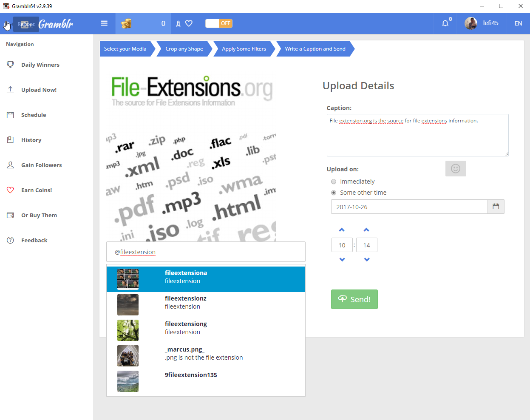Image resolution: width=530 pixels, height=420 pixels.
Task: Switch the OFF toggle to on
Action: [x=218, y=23]
